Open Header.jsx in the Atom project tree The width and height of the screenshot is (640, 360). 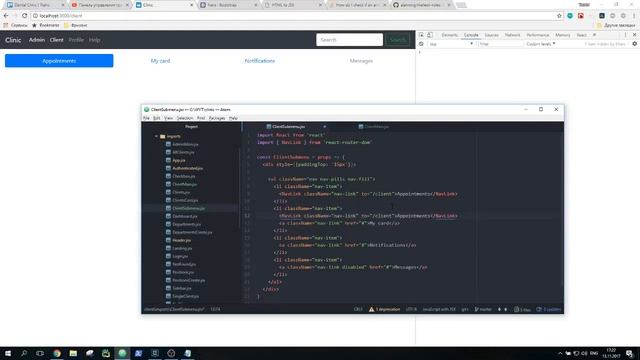tap(182, 240)
